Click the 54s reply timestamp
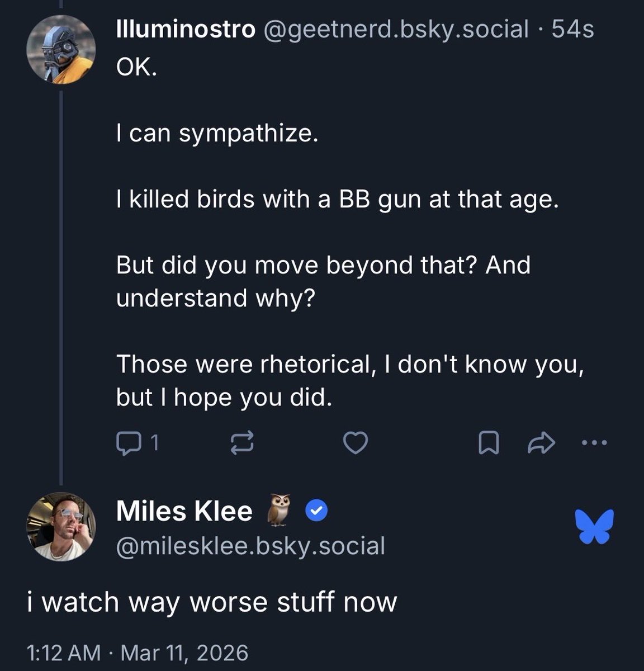The image size is (644, 671). tap(572, 29)
